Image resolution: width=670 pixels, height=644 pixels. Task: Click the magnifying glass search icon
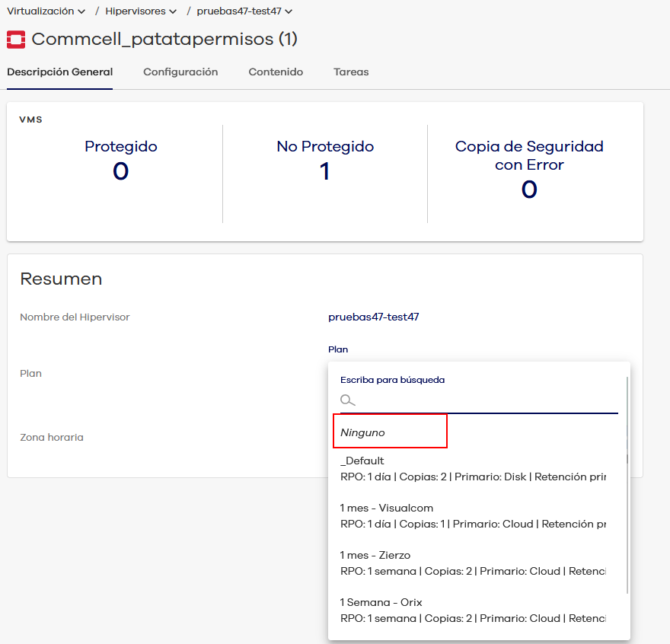click(348, 400)
